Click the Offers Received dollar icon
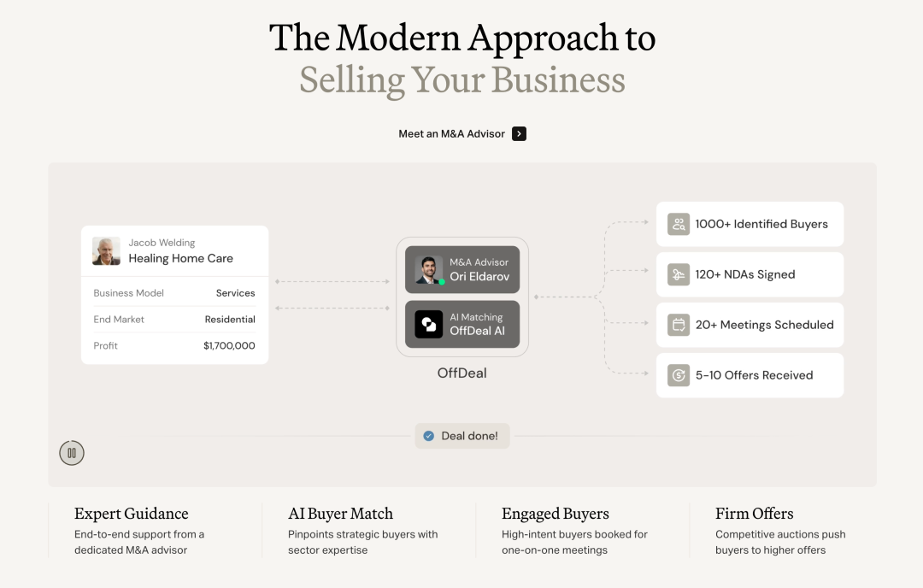This screenshot has width=923, height=588. click(x=678, y=375)
